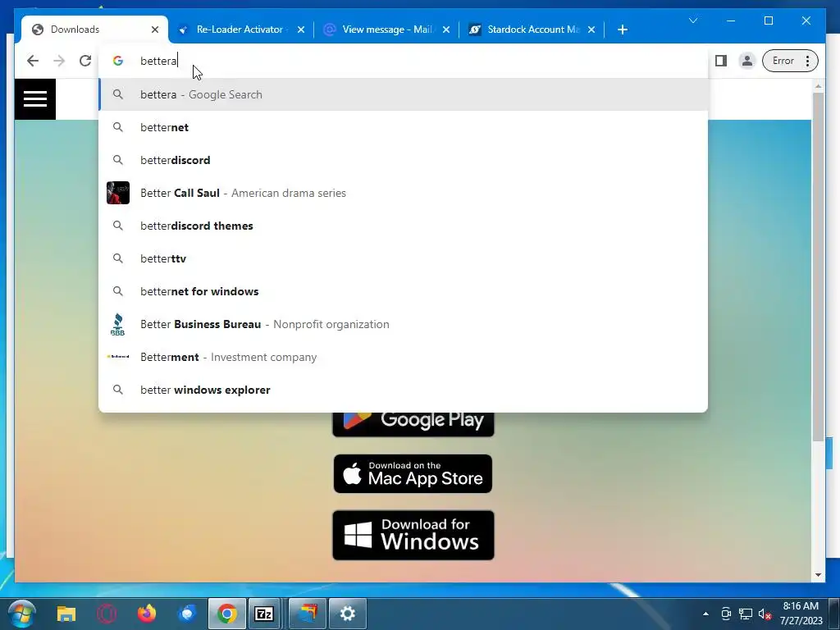Click the scrollbar down arrow
Image resolution: width=840 pixels, height=630 pixels.
(x=818, y=575)
